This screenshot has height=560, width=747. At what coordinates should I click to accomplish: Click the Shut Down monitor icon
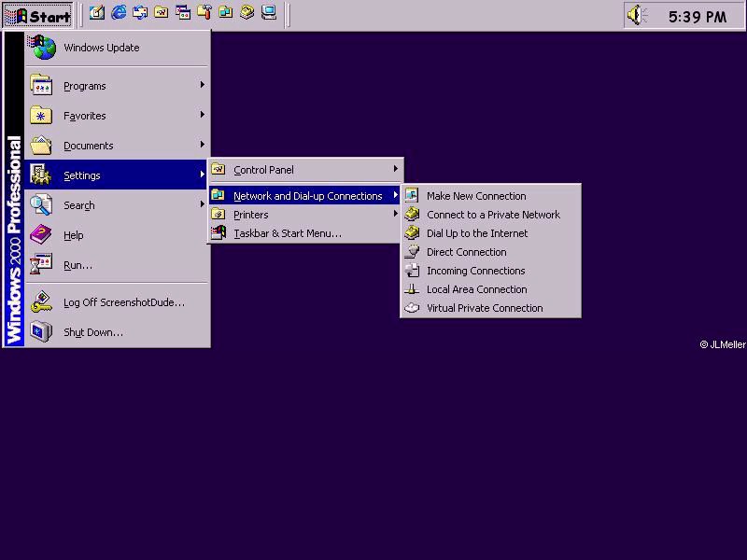(41, 331)
